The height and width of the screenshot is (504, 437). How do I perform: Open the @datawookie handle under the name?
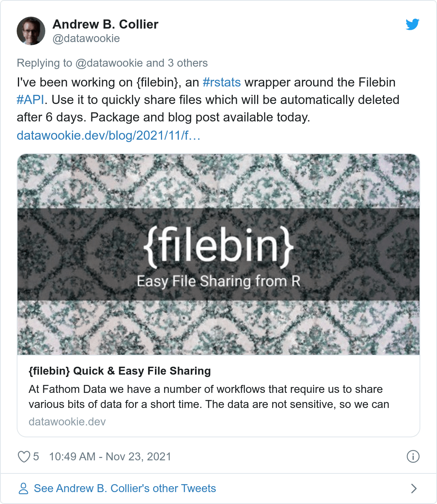(x=86, y=38)
